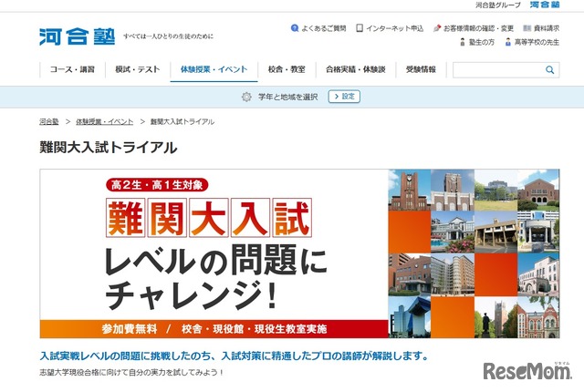Click the small 河合塾 logo at top right
The height and width of the screenshot is (392, 584).
[545, 5]
